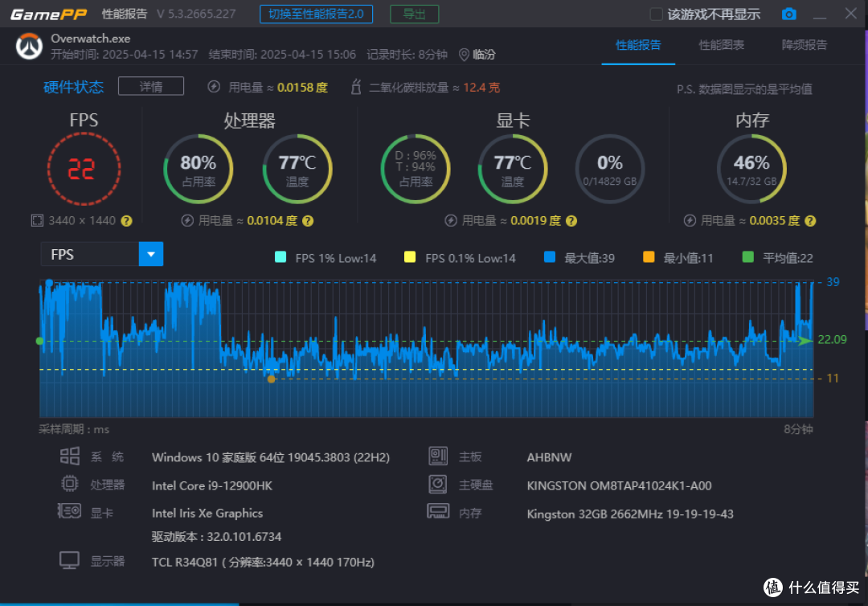
Task: Click the Windows system icon in the specs list
Action: pos(70,456)
